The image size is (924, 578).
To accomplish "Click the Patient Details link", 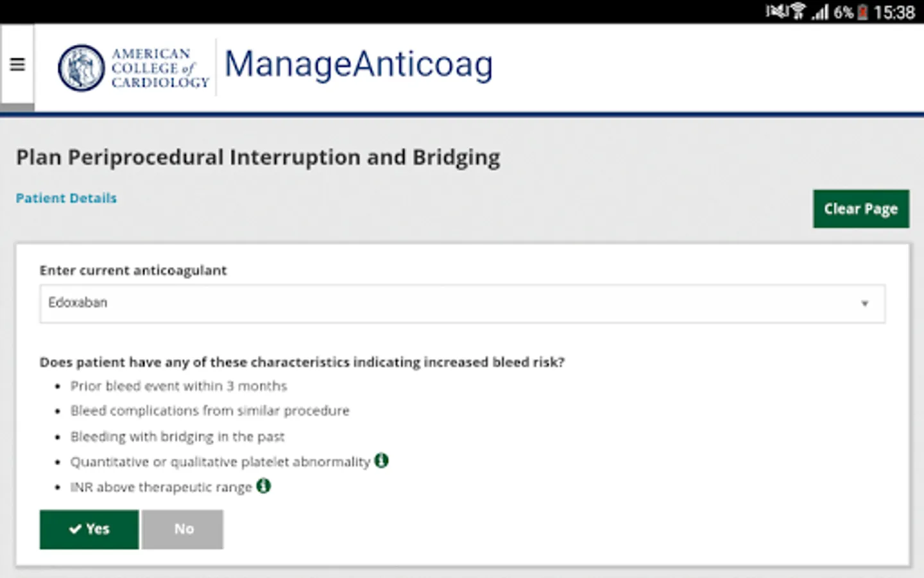I will (66, 198).
